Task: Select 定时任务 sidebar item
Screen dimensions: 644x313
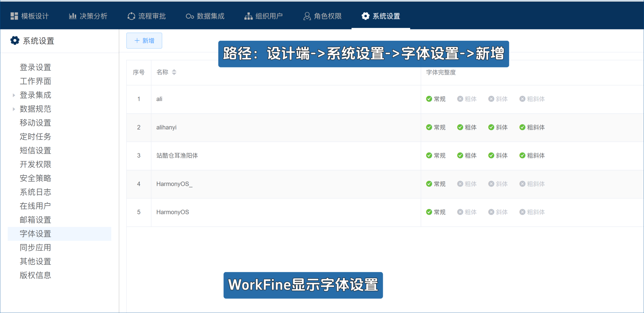Action: [35, 136]
